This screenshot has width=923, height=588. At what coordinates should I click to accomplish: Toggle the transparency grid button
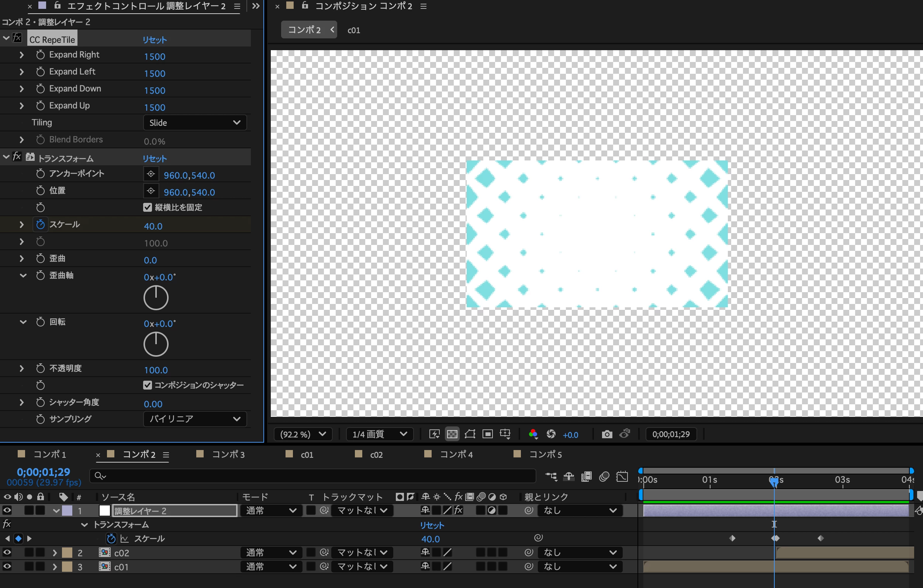452,434
